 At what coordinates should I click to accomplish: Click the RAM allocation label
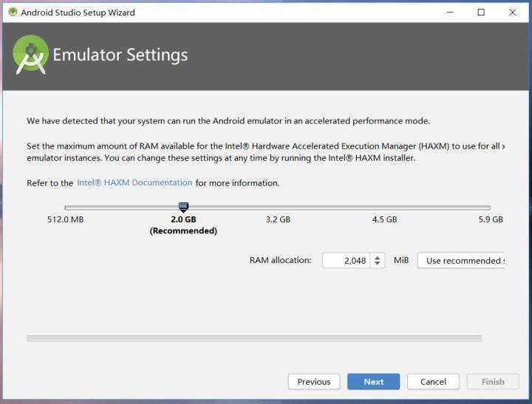coord(280,260)
